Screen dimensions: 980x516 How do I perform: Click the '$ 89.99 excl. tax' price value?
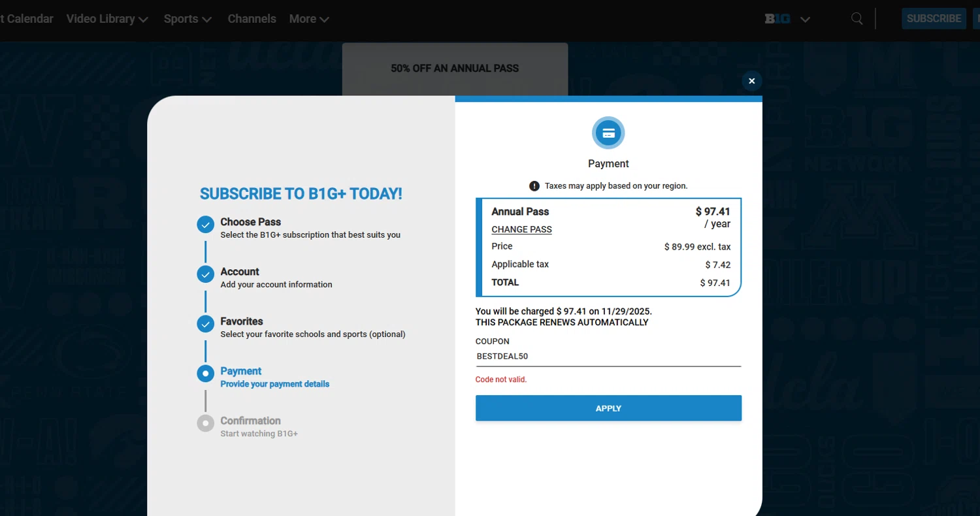(x=697, y=247)
